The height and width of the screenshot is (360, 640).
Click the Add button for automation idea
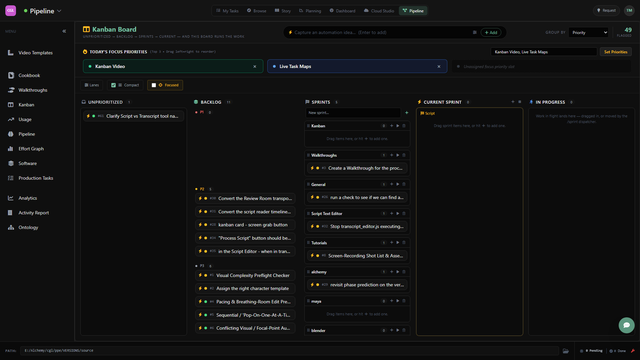coord(491,32)
